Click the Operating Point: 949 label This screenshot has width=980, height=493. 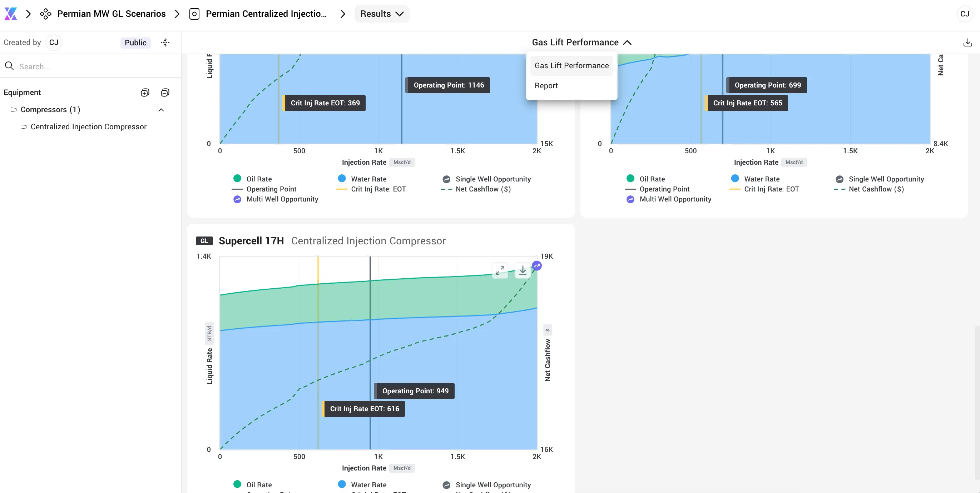[x=414, y=391]
